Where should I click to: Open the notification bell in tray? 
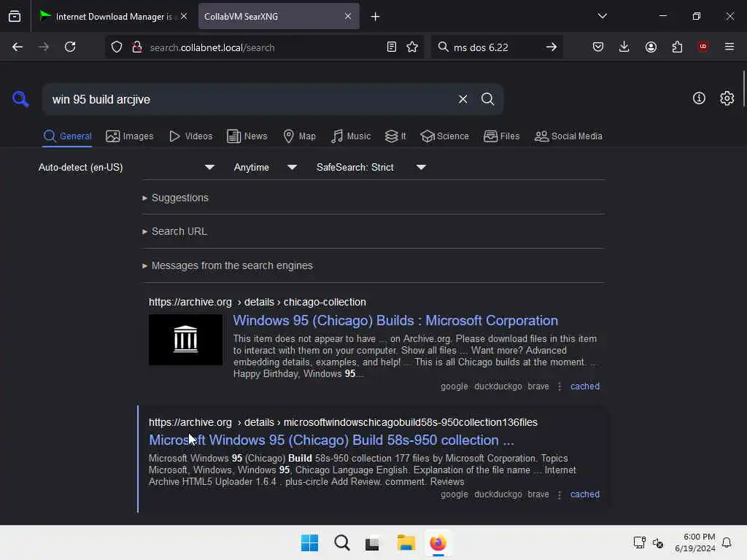[x=727, y=542]
